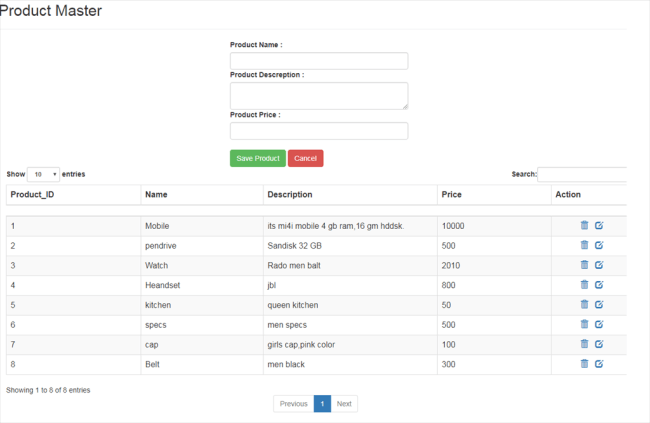Screen dimensions: 650x423
Task: Open the Show entries dropdown
Action: click(43, 174)
